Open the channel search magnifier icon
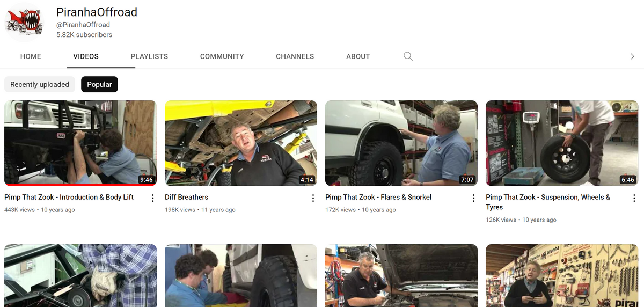Image resolution: width=644 pixels, height=307 pixels. point(408,56)
